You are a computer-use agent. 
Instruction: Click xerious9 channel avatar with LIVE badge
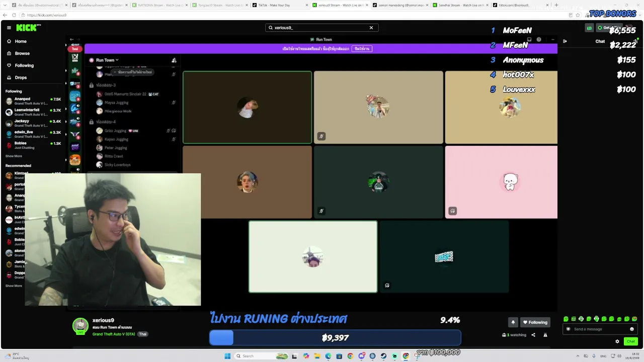point(80,326)
